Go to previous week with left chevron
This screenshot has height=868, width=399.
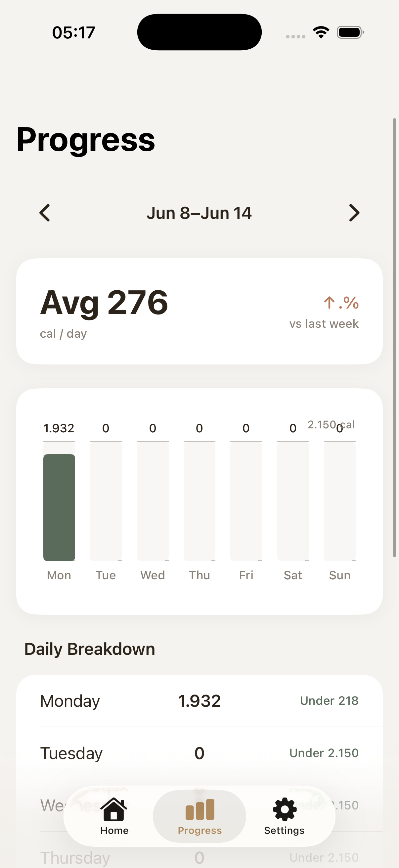[44, 213]
